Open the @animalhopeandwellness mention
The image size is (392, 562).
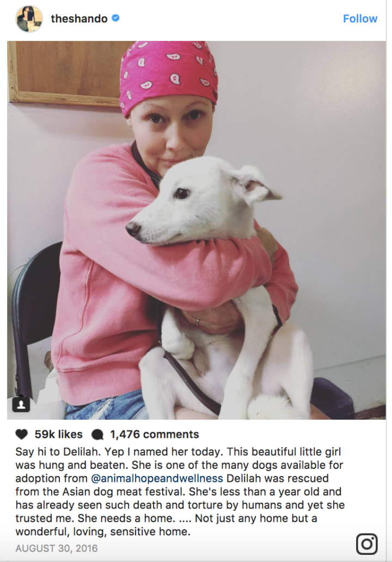(x=157, y=479)
